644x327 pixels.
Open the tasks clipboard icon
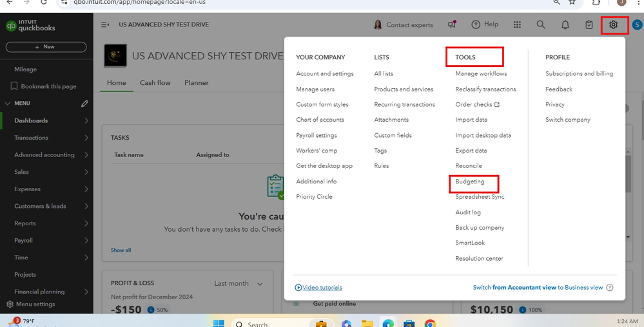pyautogui.click(x=589, y=24)
